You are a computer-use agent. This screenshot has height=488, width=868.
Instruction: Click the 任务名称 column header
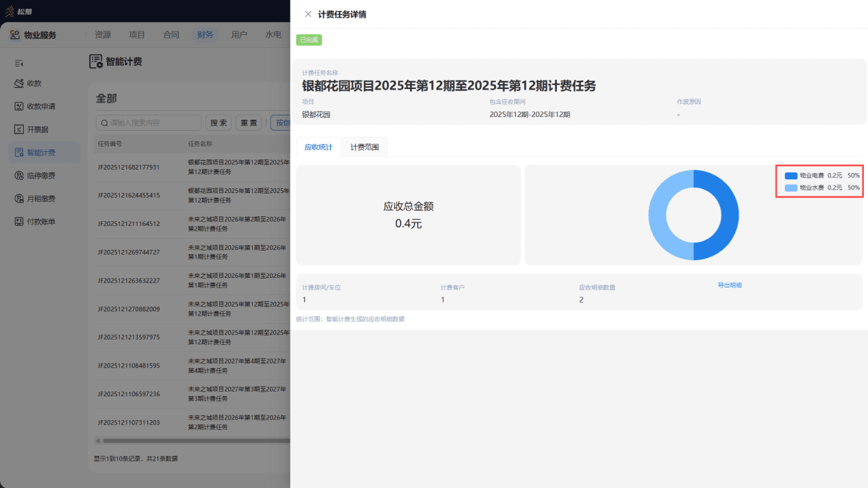click(x=200, y=144)
